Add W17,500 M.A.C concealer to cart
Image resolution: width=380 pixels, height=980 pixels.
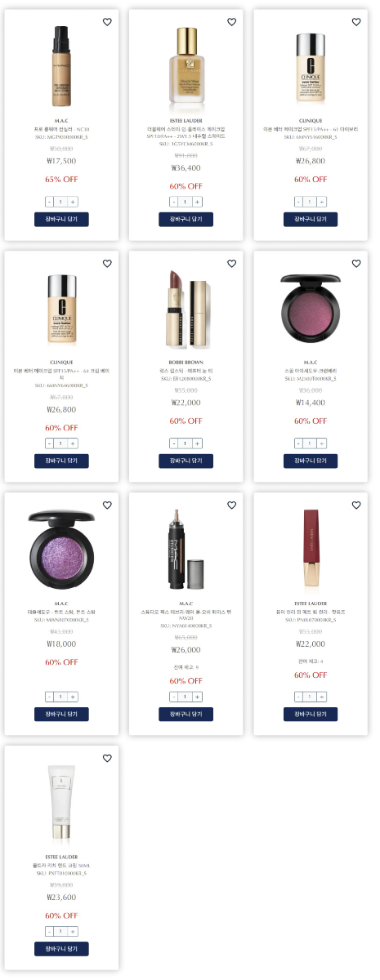click(61, 220)
